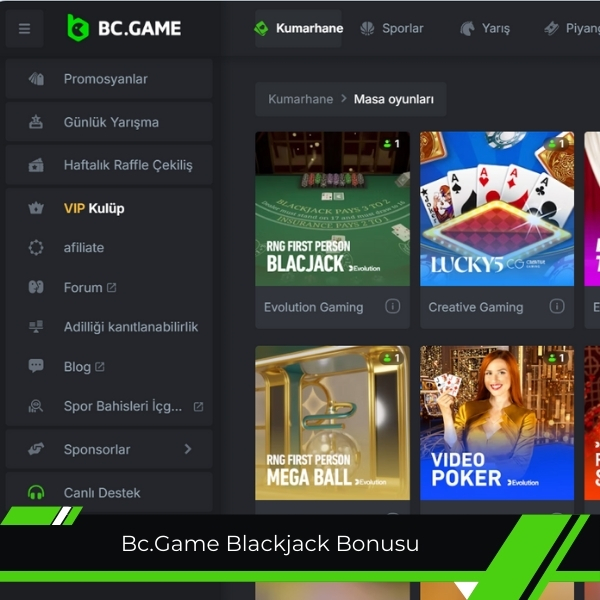Viewport: 600px width, 600px height.
Task: Open Creative Gaming info icon
Action: pos(557,306)
